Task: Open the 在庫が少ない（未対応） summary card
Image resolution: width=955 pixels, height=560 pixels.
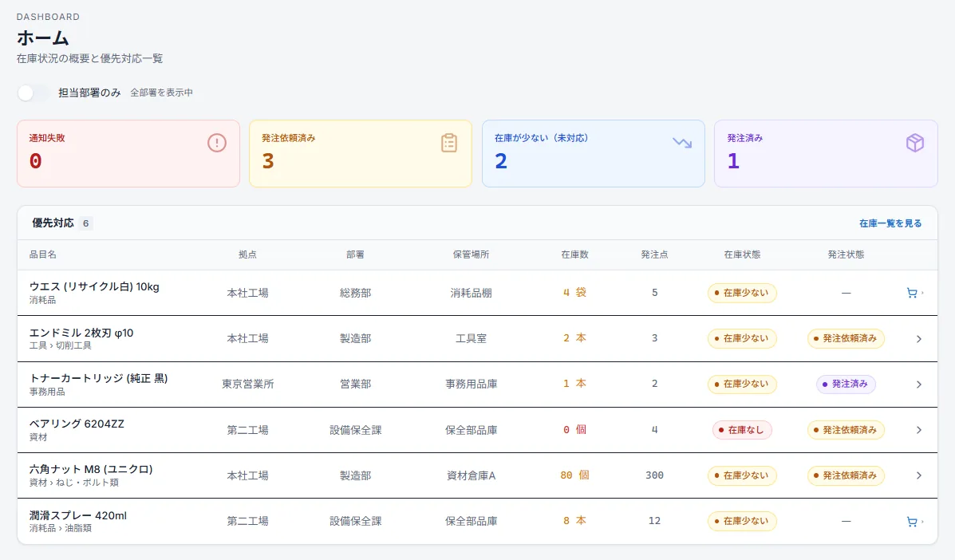Action: click(594, 153)
